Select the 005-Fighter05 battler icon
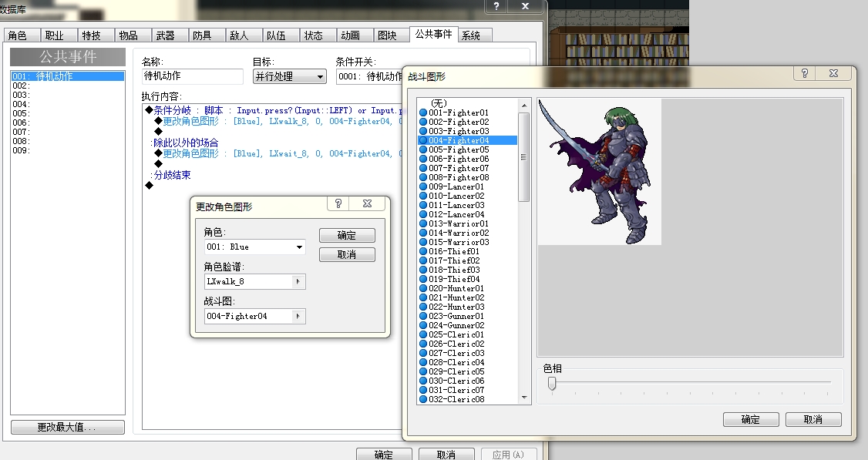Screen dimensions: 868x460 coord(423,150)
